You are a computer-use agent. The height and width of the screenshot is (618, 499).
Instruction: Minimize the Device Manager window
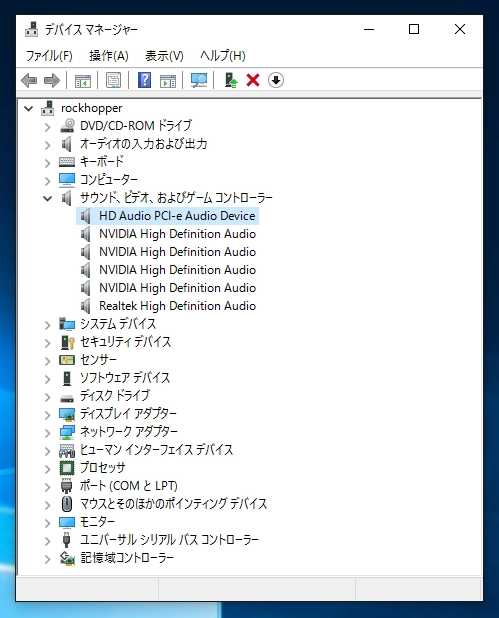(x=369, y=29)
